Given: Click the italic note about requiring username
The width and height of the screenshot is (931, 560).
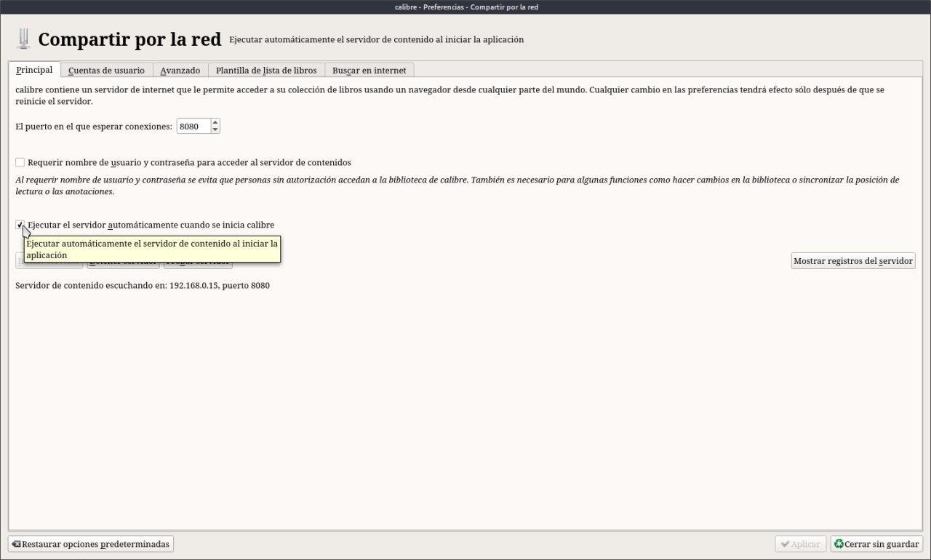Looking at the screenshot, I should tap(457, 185).
